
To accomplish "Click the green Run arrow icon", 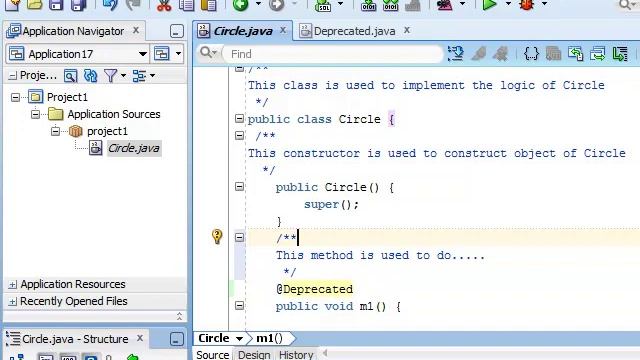I will click(x=489, y=5).
